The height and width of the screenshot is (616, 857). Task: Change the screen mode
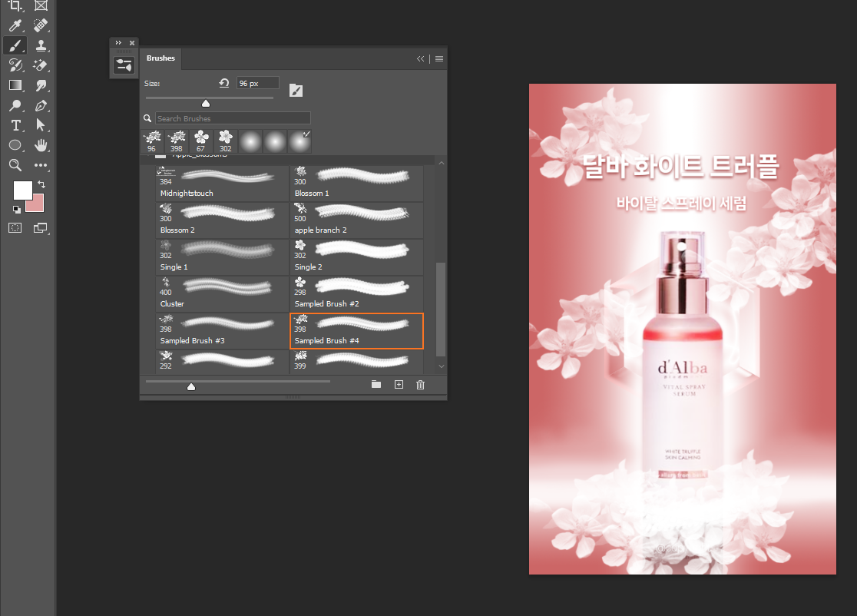pos(41,228)
